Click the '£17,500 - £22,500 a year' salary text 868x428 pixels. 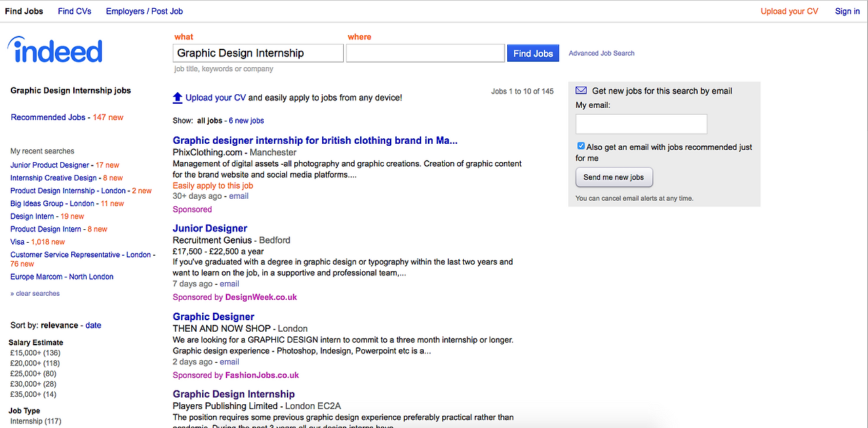(x=218, y=251)
